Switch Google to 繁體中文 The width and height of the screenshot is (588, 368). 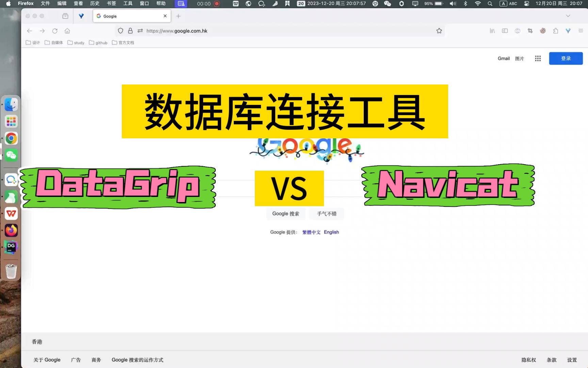click(x=311, y=232)
